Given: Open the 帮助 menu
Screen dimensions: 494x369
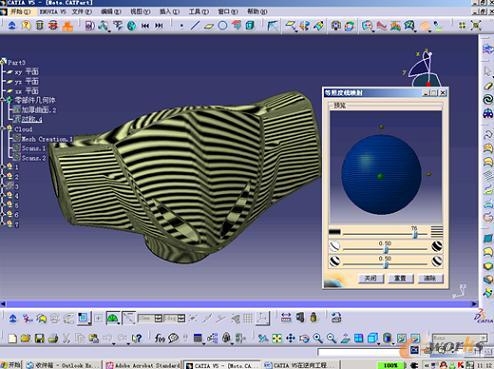Looking at the screenshot, I should click(257, 11).
